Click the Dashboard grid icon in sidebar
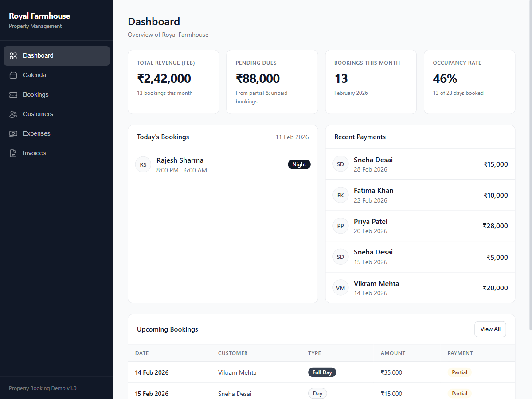This screenshot has height=399, width=532. point(13,56)
